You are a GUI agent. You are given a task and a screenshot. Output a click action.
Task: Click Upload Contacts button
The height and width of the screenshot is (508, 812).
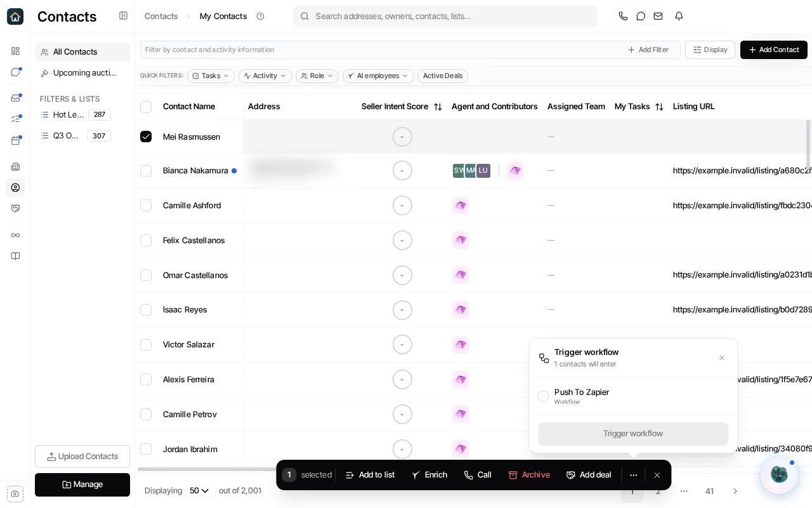click(82, 457)
